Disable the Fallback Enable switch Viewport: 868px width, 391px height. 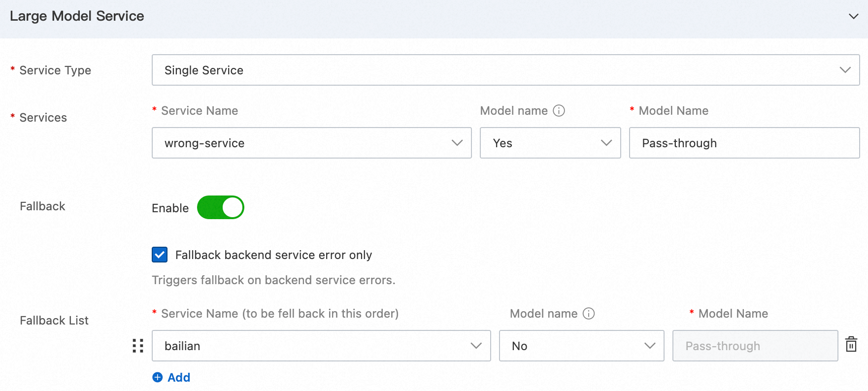(x=221, y=207)
